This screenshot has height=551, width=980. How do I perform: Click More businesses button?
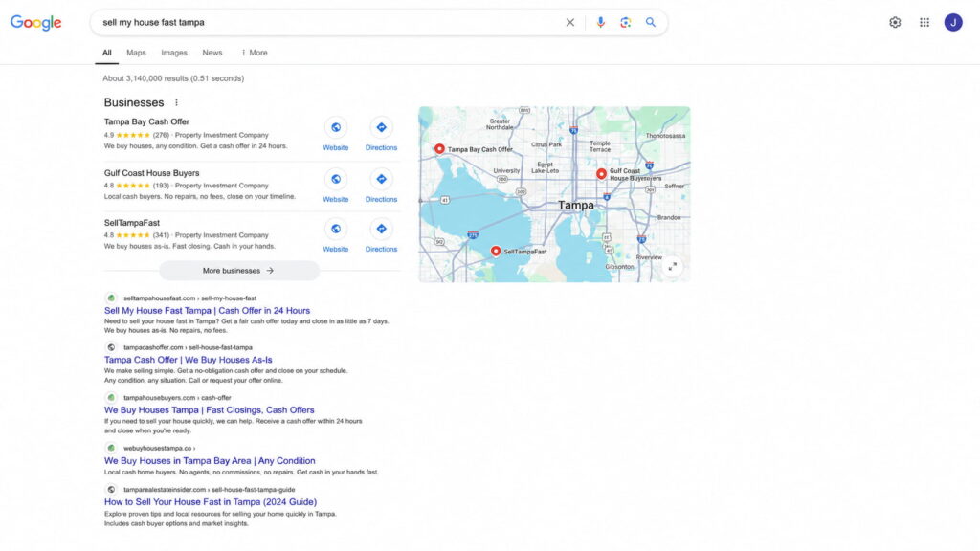pos(238,271)
